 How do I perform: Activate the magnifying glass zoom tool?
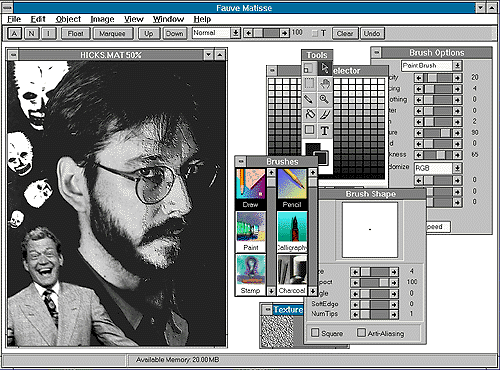(x=325, y=99)
